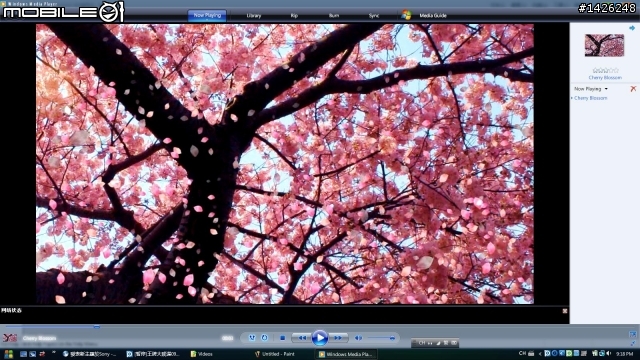Screen dimensions: 640x360
Task: Click Switch between windows quick launch icon
Action: (x=33, y=354)
